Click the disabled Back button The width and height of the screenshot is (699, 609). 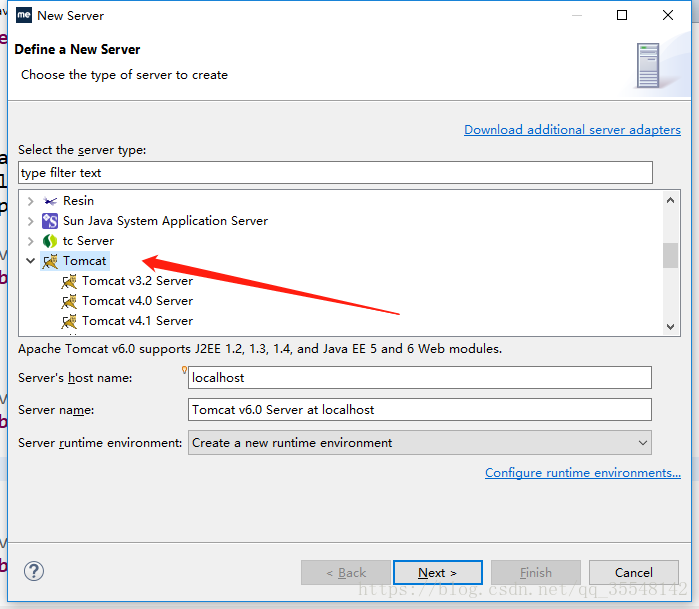[346, 572]
